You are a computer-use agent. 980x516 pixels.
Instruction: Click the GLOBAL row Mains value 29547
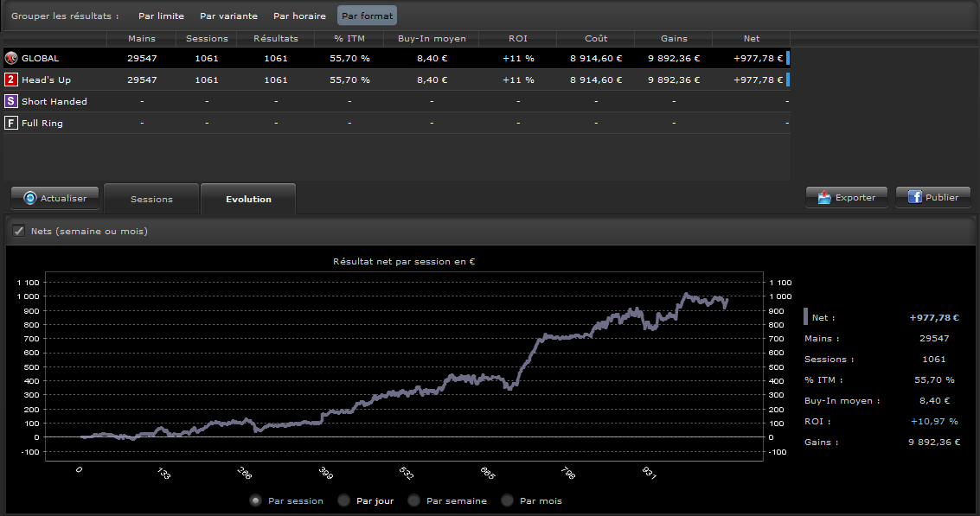coord(142,58)
